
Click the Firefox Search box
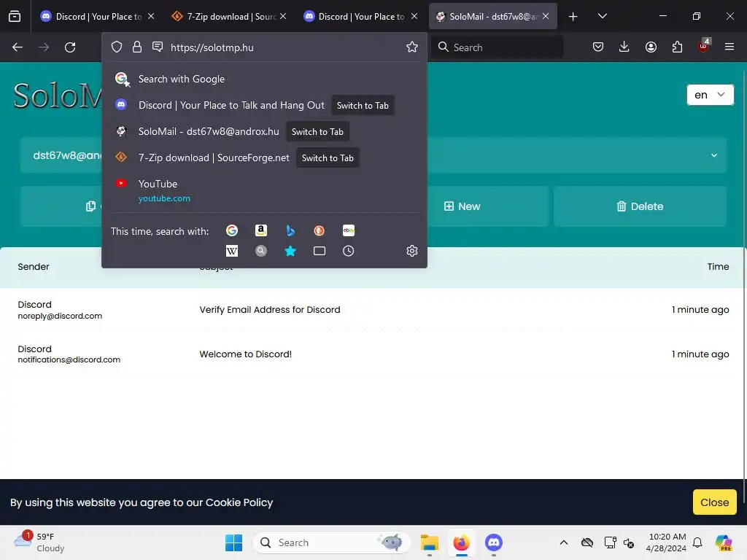(498, 47)
